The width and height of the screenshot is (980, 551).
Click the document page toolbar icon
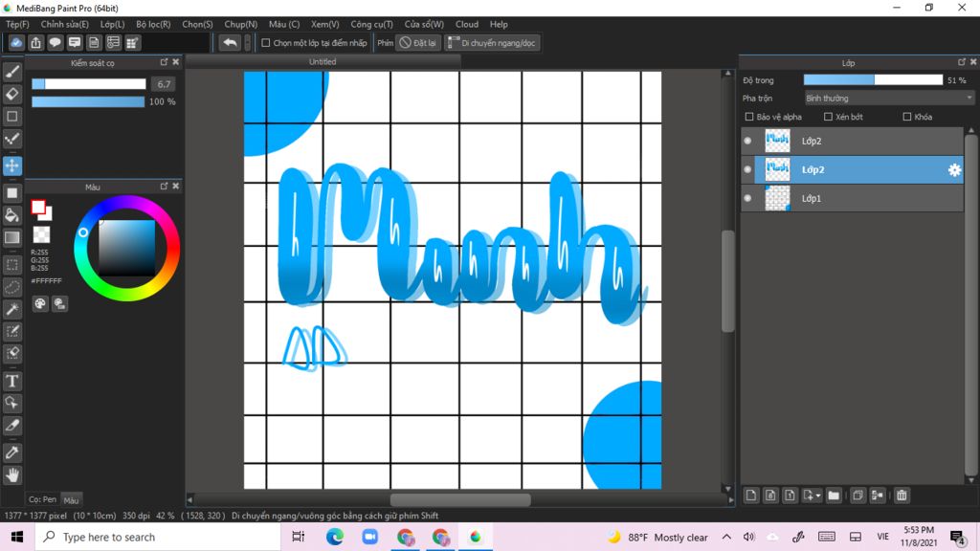tap(94, 42)
